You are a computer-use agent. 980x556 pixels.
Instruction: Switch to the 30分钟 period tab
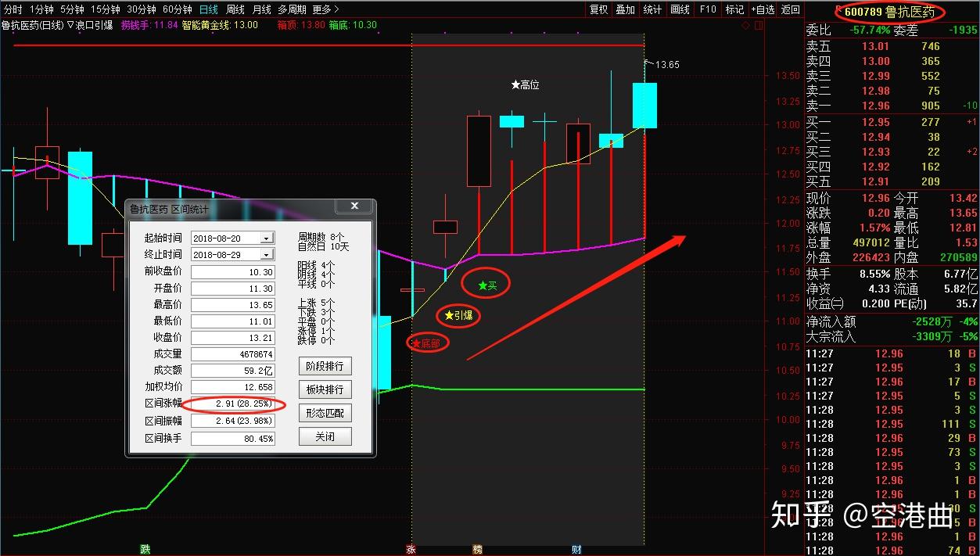click(142, 9)
